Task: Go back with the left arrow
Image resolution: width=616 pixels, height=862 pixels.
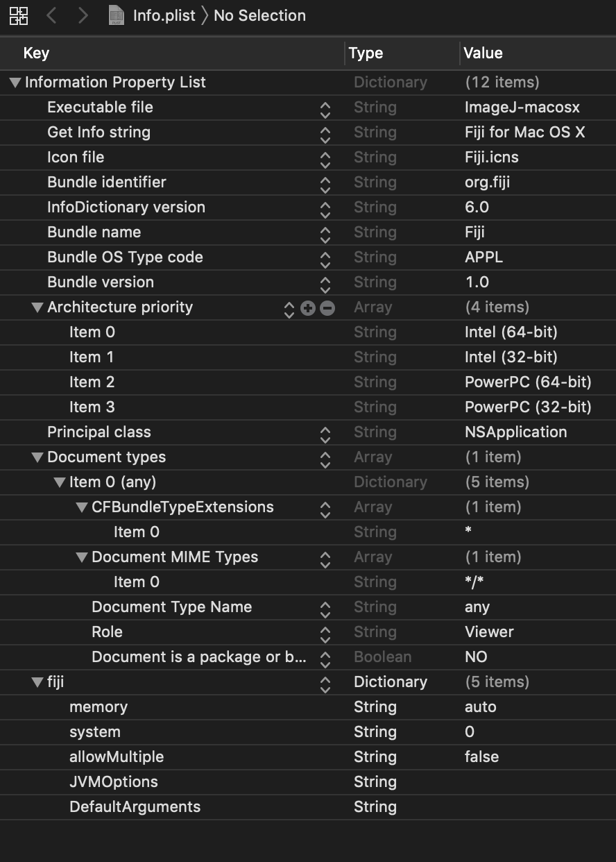Action: pos(51,15)
